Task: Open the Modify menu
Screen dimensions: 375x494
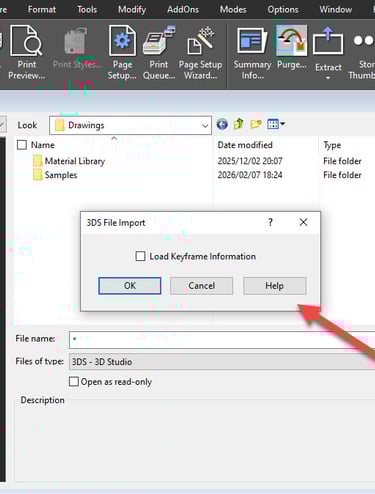Action: 132,9
